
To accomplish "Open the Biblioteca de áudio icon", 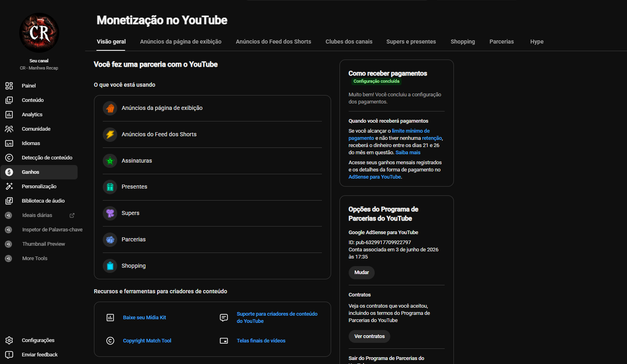I will [x=9, y=201].
